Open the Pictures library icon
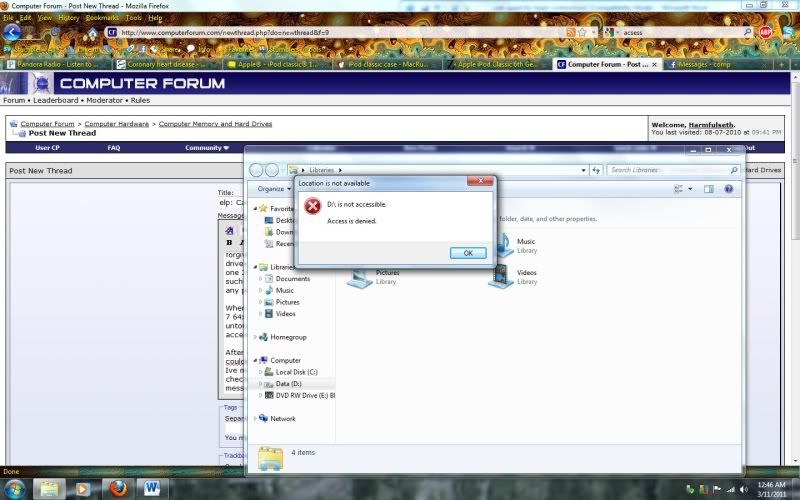The width and height of the screenshot is (800, 500). coord(360,277)
